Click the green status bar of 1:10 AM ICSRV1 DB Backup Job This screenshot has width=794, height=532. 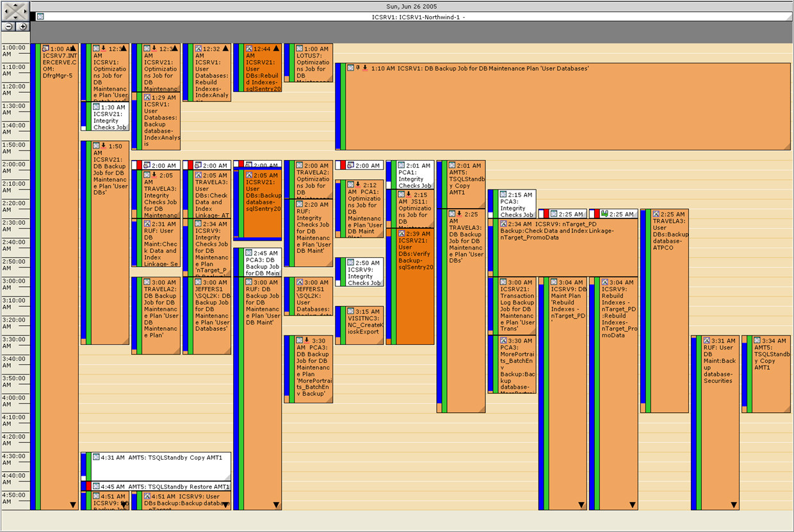tap(343, 106)
